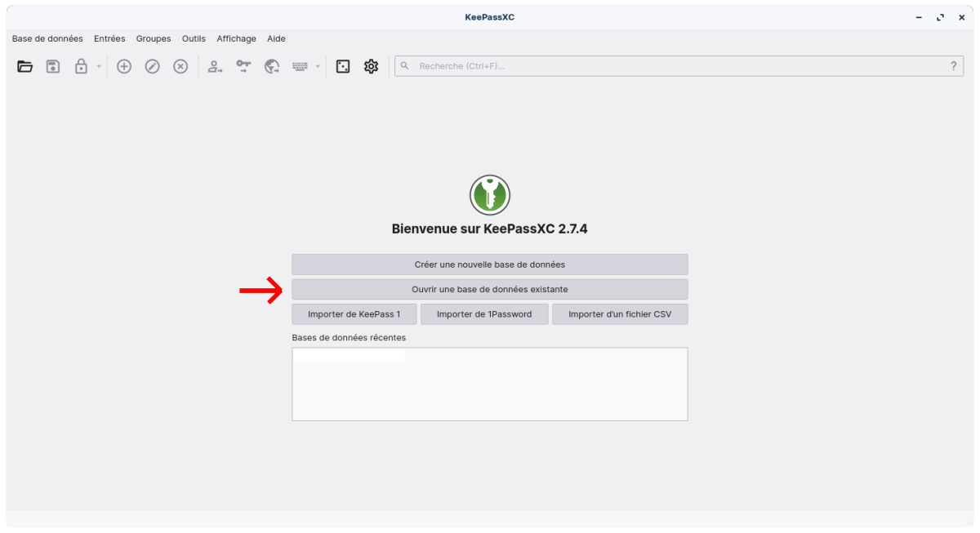980x533 pixels.
Task: Focus the "Recherche" search field
Action: point(678,66)
